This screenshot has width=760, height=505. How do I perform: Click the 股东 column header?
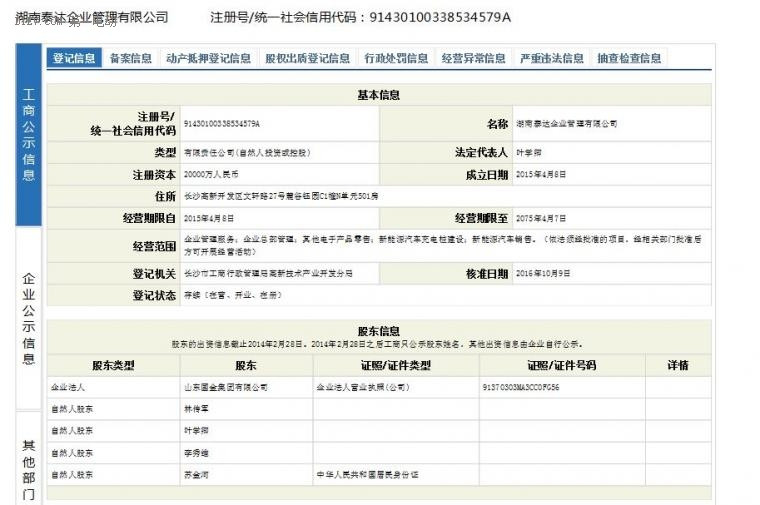tap(246, 365)
